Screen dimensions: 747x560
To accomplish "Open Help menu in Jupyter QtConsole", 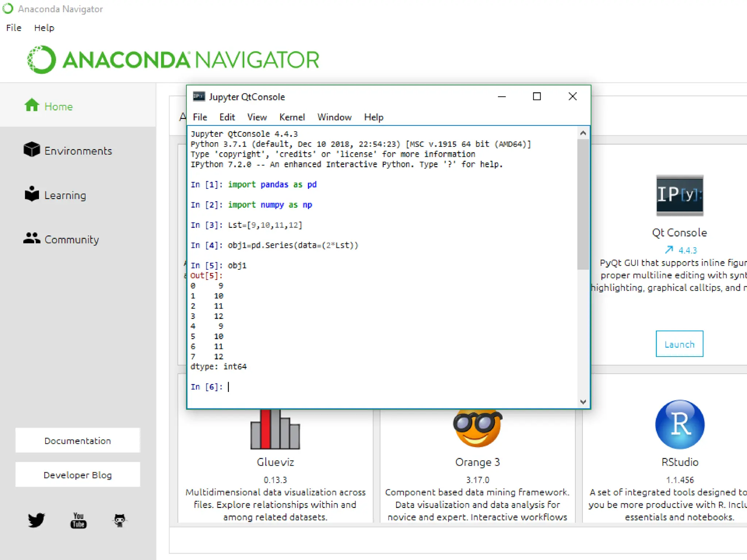I will point(373,117).
